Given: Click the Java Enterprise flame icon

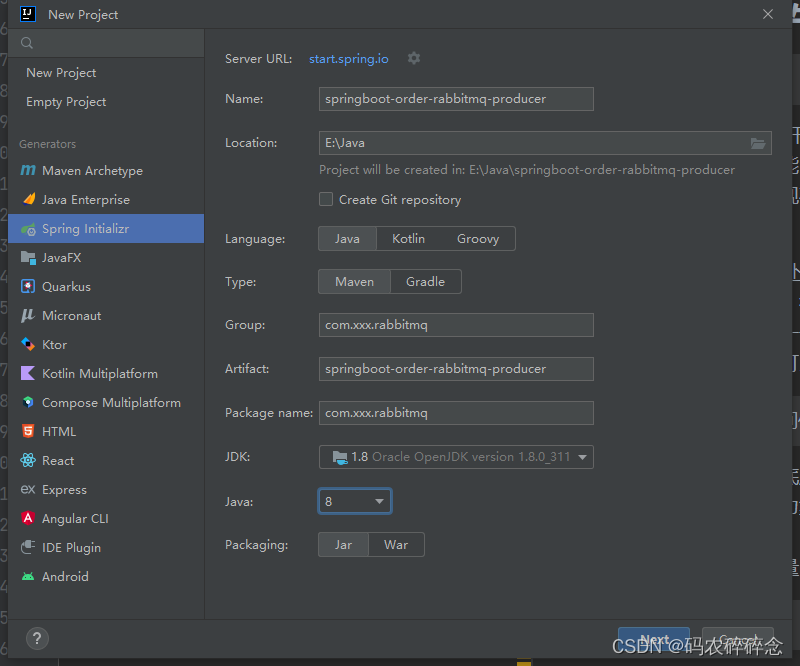Looking at the screenshot, I should coord(29,200).
